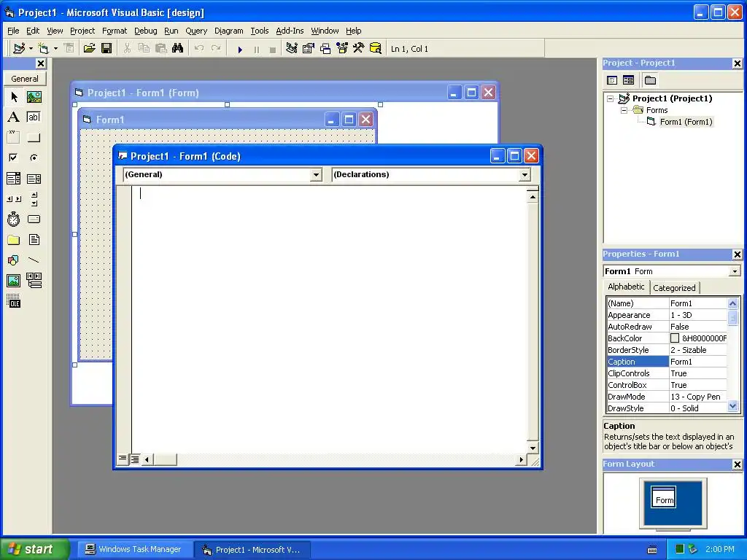747x560 pixels.
Task: Open Data View Window toolbar icon
Action: click(376, 48)
